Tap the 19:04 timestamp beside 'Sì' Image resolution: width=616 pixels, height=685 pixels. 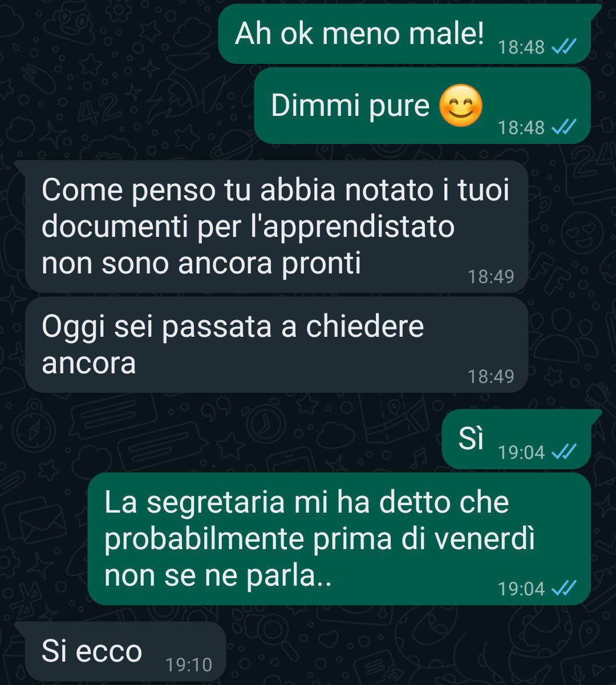pos(521,453)
